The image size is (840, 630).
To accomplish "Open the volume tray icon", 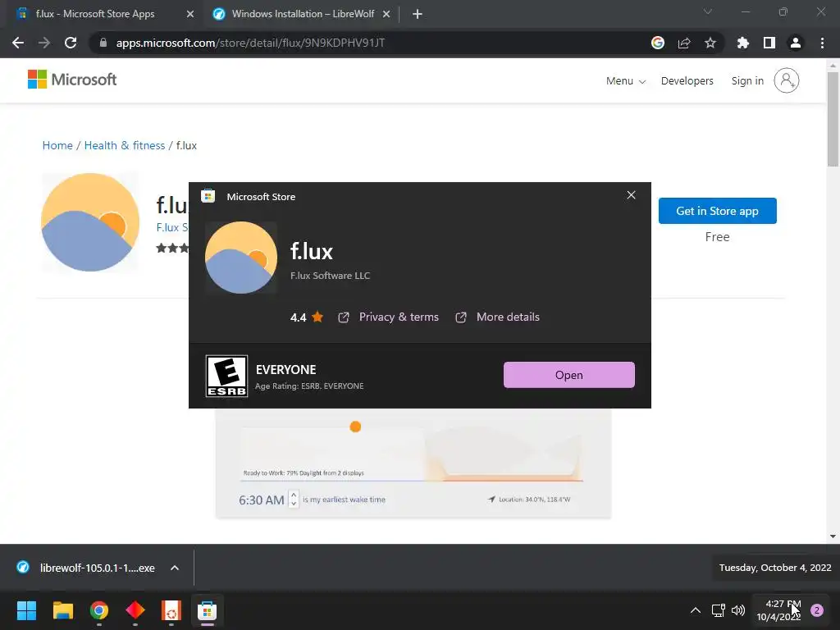I will coord(738,610).
